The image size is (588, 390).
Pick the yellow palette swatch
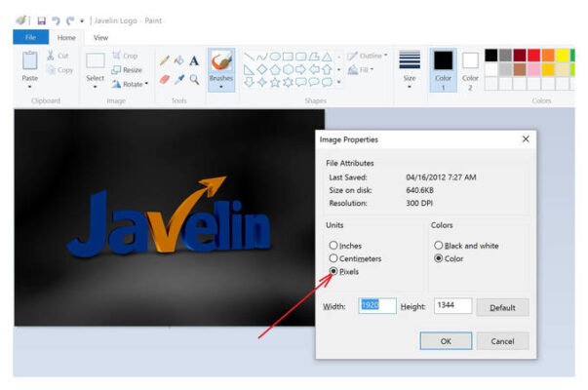[562, 56]
